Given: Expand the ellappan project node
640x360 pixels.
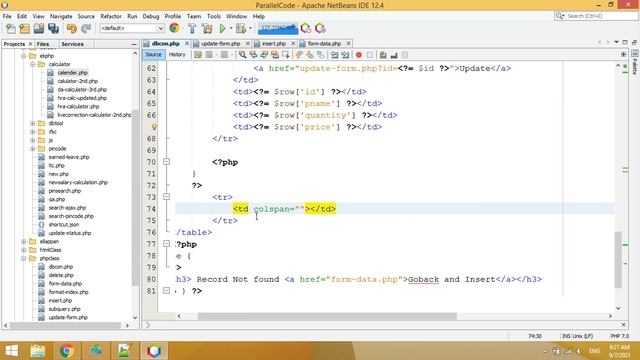Looking at the screenshot, I should pos(24,242).
